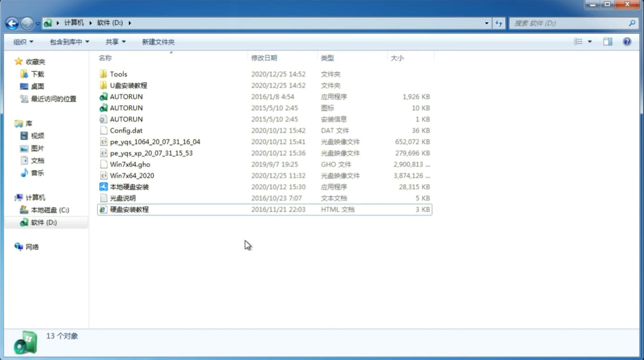Screen dimensions: 644x360
Task: Open the 硬盘安装教程 HTML document
Action: coord(129,209)
